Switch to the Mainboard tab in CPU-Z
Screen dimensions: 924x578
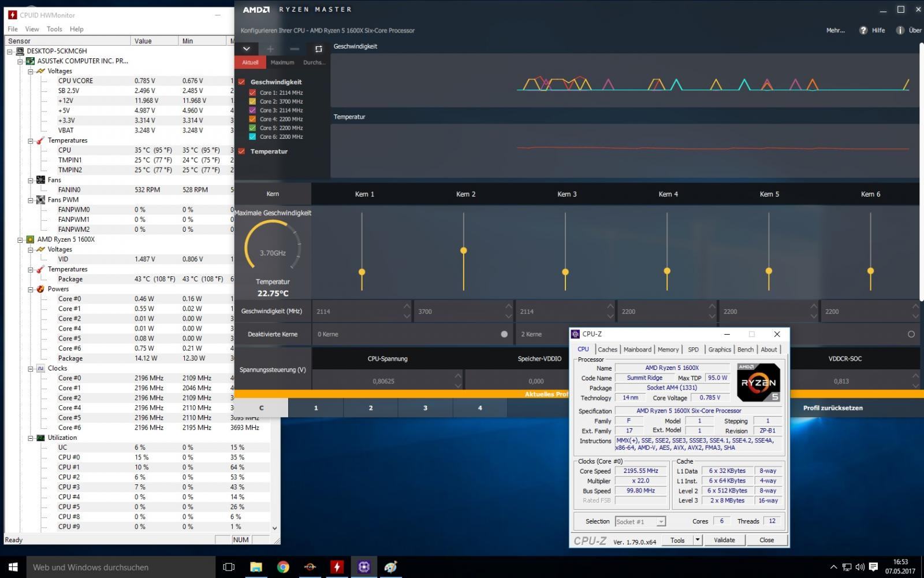click(x=638, y=350)
